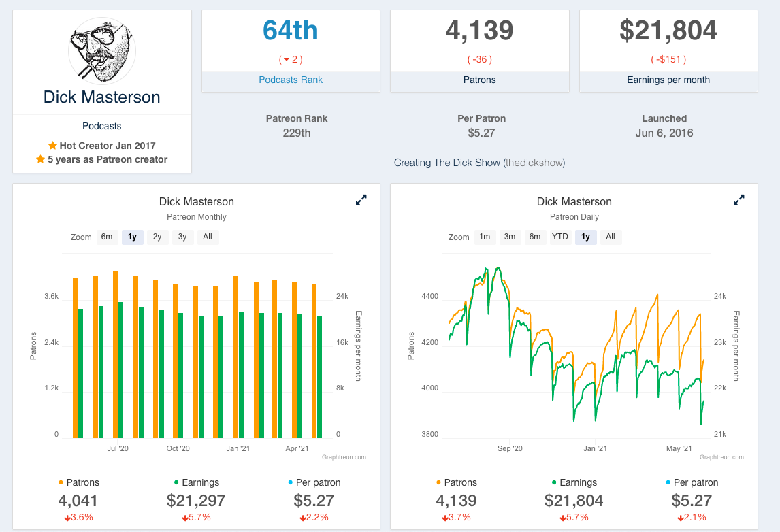
Task: Click the Launched date Jun 6, 2016
Action: (x=664, y=133)
